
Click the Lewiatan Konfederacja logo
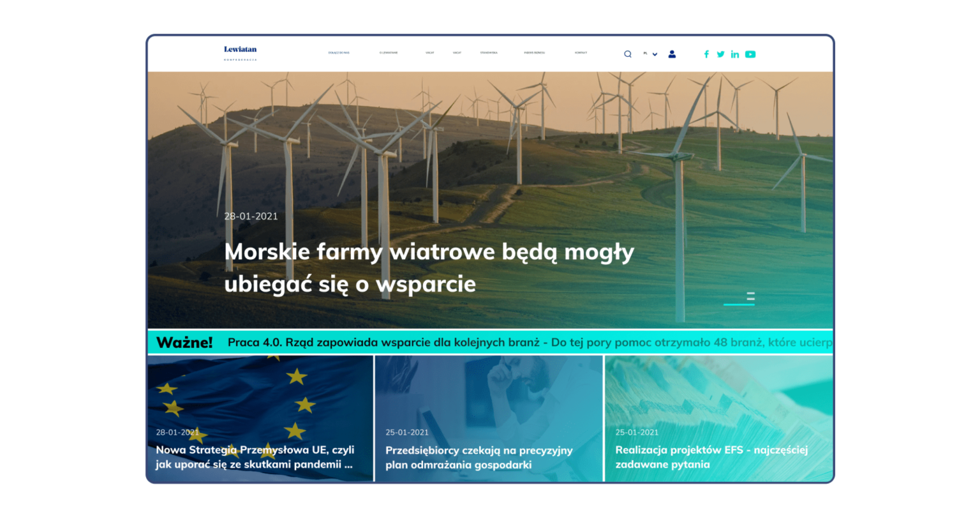[241, 53]
